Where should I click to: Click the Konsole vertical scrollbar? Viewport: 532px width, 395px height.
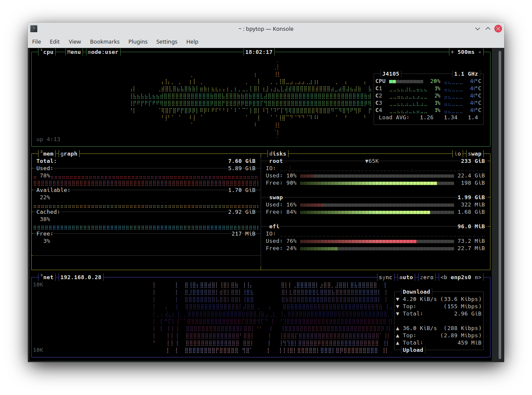(x=499, y=204)
